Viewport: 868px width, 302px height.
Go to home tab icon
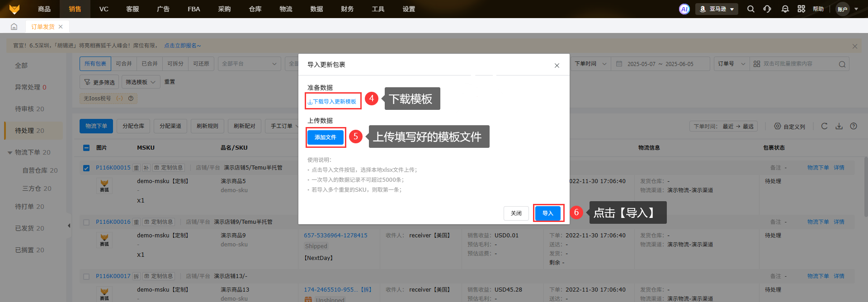14,27
